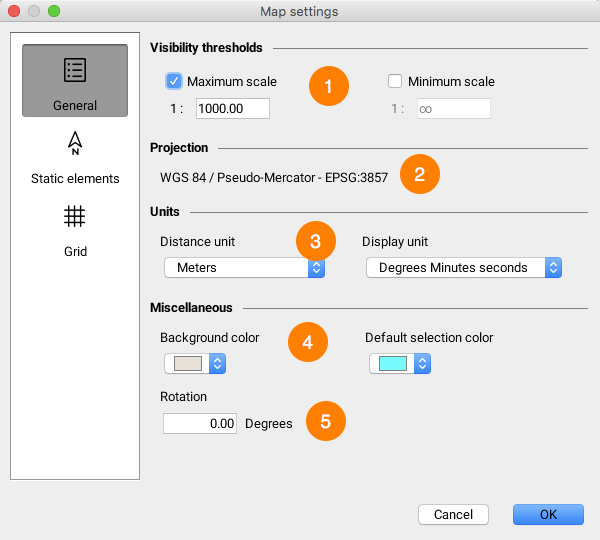
Task: Switch to the Static elements tab label
Action: [75, 179]
